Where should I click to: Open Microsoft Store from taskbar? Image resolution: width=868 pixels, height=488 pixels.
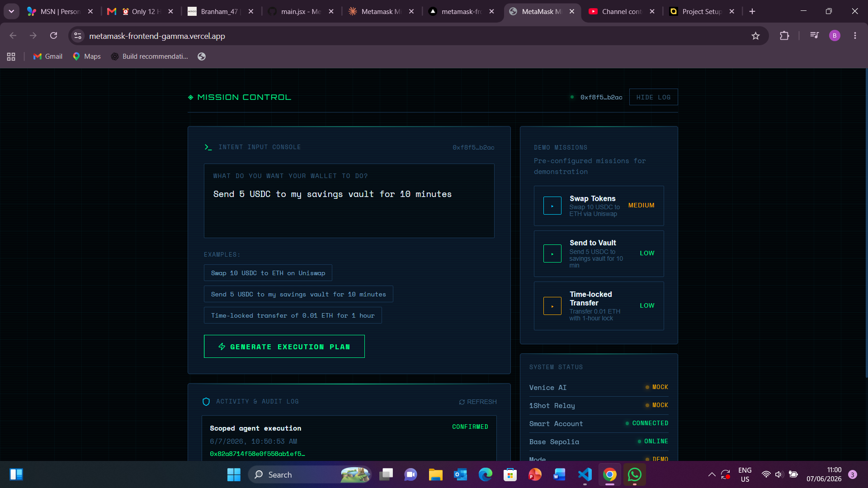click(510, 474)
